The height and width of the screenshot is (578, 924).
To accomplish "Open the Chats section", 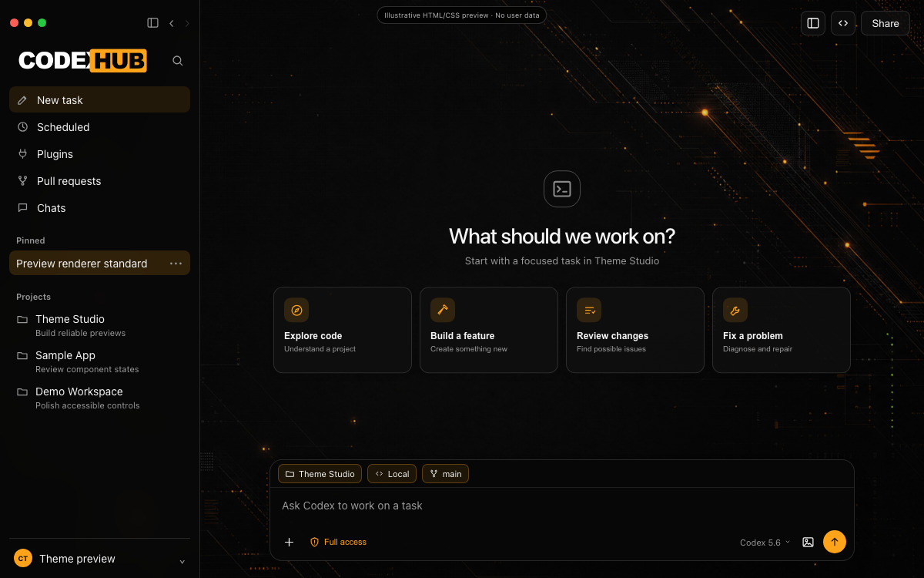I will click(x=99, y=208).
